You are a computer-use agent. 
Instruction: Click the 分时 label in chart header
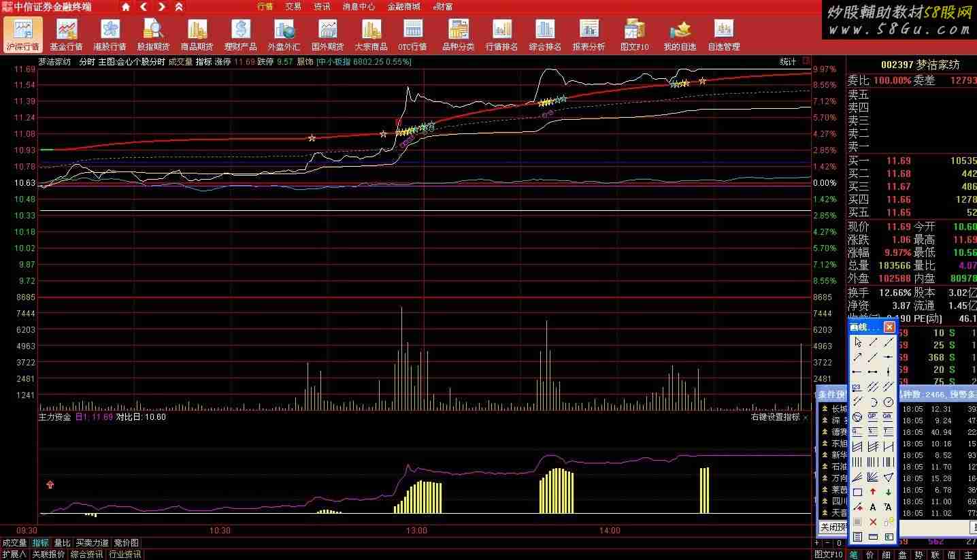[x=86, y=61]
